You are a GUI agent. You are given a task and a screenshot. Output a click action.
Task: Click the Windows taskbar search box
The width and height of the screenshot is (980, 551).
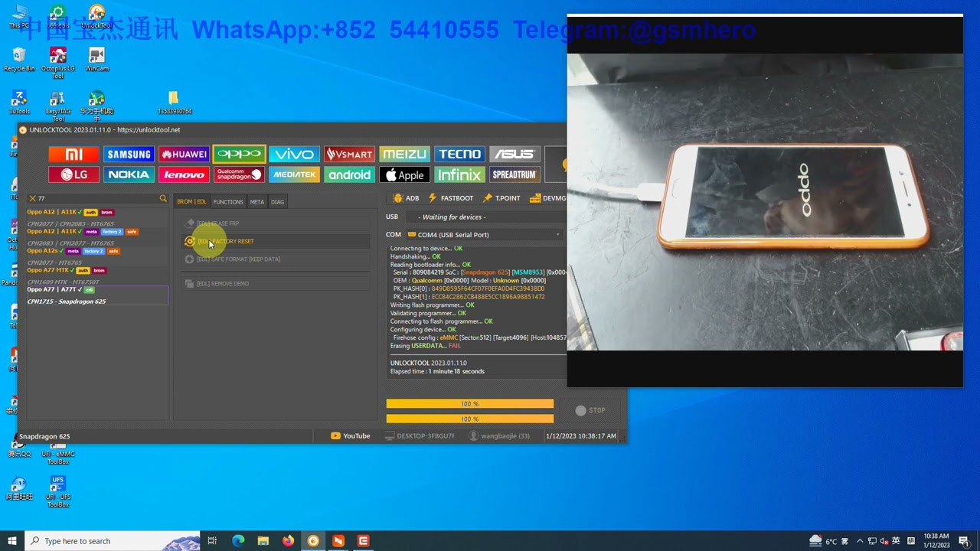tap(113, 541)
